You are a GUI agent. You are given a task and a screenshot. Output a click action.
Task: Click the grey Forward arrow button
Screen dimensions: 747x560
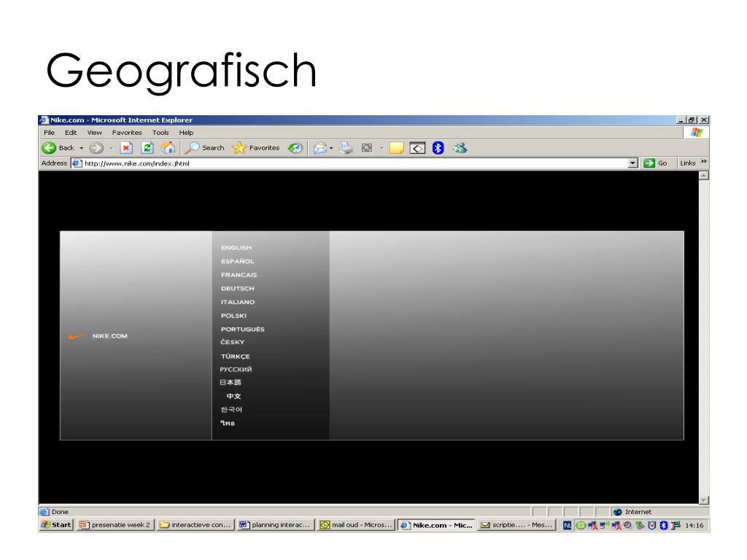96,148
